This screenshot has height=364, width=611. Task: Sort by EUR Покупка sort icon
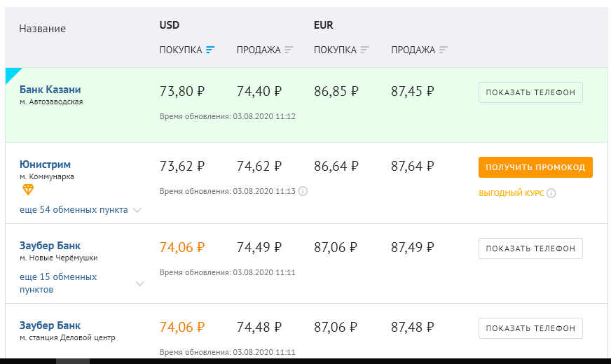[x=365, y=50]
